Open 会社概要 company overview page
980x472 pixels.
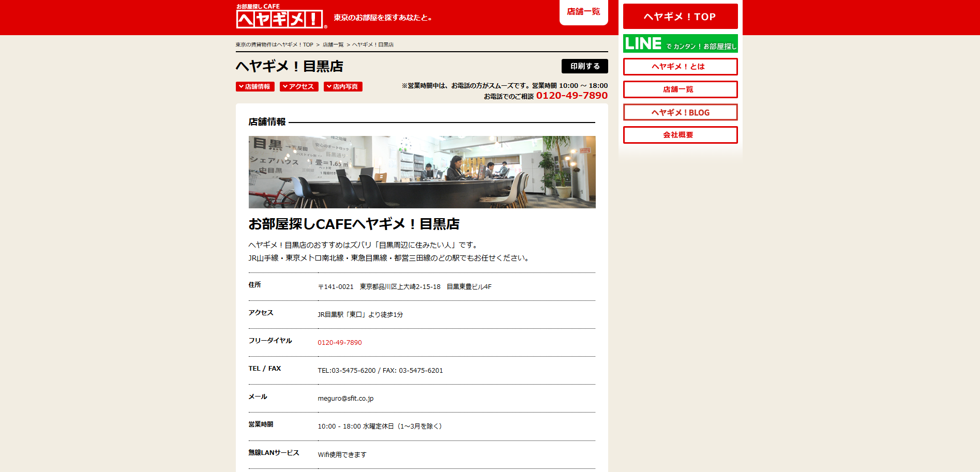coord(680,135)
